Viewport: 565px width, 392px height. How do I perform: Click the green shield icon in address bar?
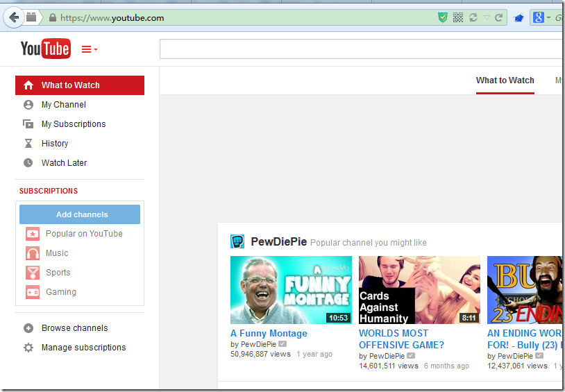coord(443,17)
